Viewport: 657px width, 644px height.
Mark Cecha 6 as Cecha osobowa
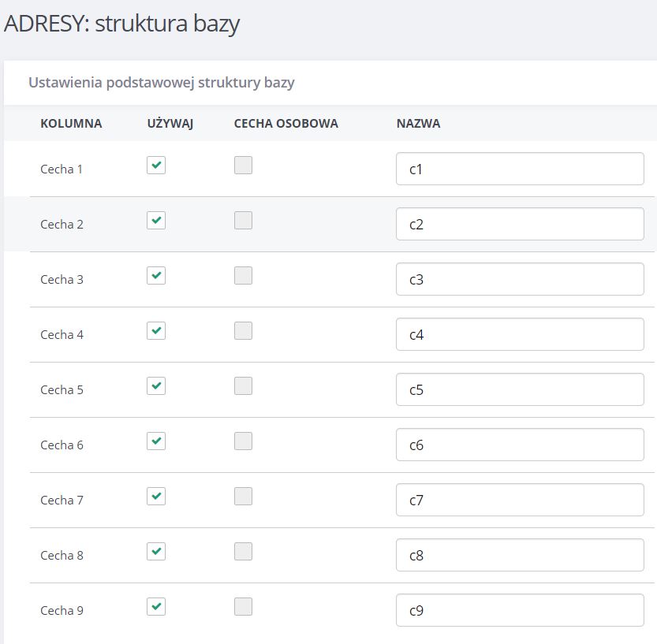point(243,441)
